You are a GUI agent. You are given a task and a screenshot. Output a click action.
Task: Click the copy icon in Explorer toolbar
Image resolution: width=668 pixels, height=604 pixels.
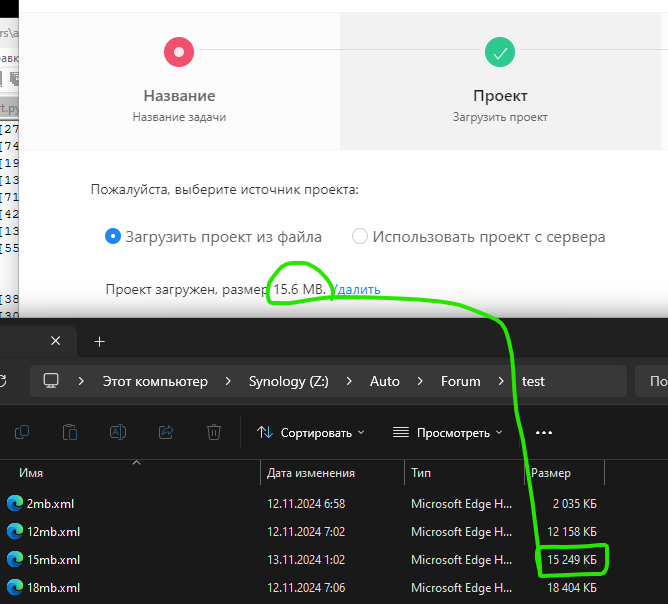22,432
